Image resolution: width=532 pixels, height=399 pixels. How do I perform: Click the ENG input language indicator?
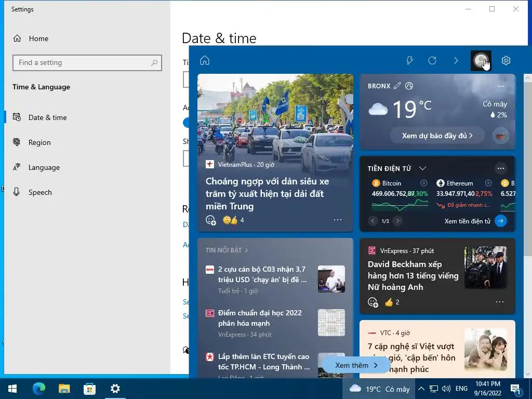click(461, 389)
